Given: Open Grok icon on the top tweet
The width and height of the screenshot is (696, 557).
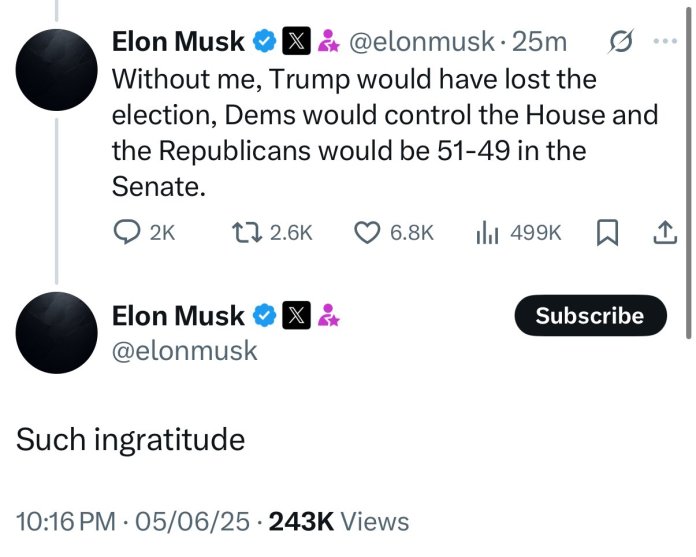Looking at the screenshot, I should point(619,42).
